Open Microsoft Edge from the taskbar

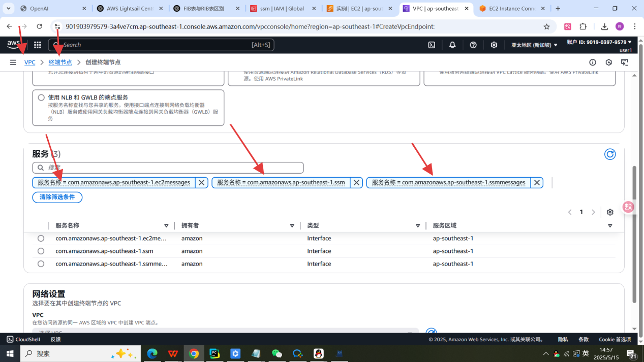click(x=152, y=353)
